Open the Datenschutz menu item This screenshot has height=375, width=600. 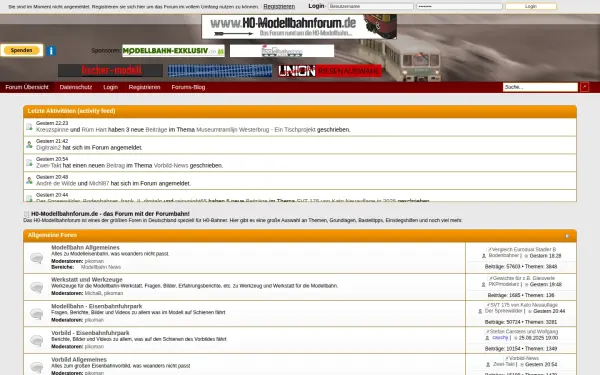(x=76, y=87)
